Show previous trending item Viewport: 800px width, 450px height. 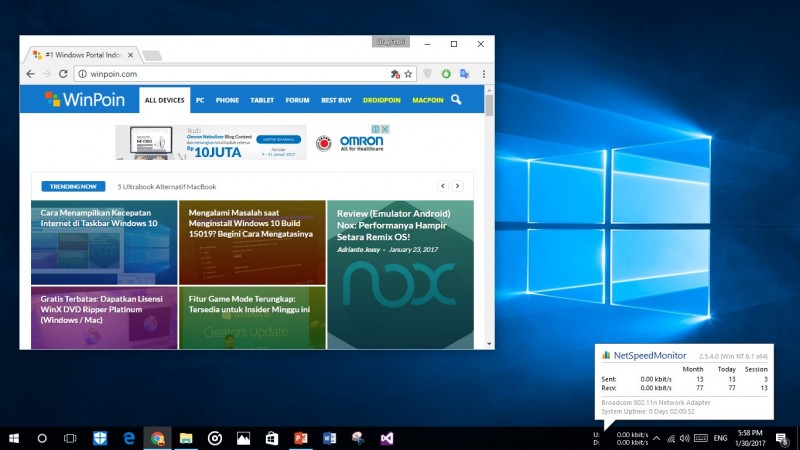coord(443,186)
